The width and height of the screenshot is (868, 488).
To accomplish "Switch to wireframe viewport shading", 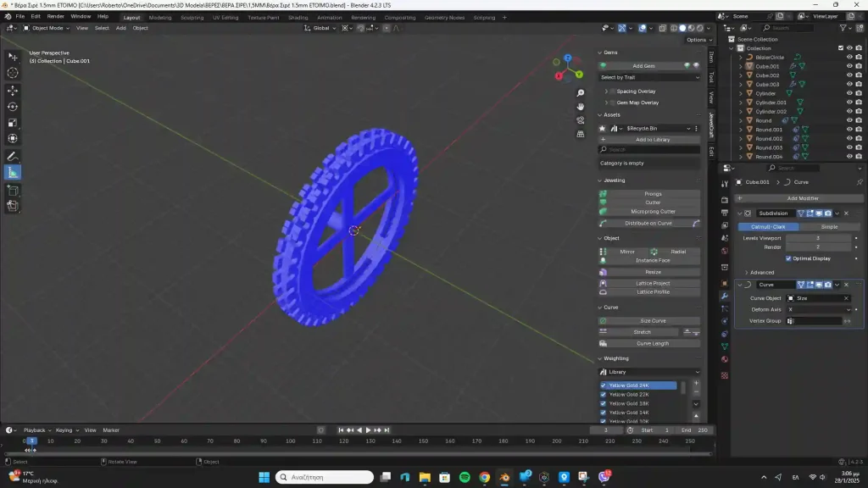I will [x=674, y=28].
